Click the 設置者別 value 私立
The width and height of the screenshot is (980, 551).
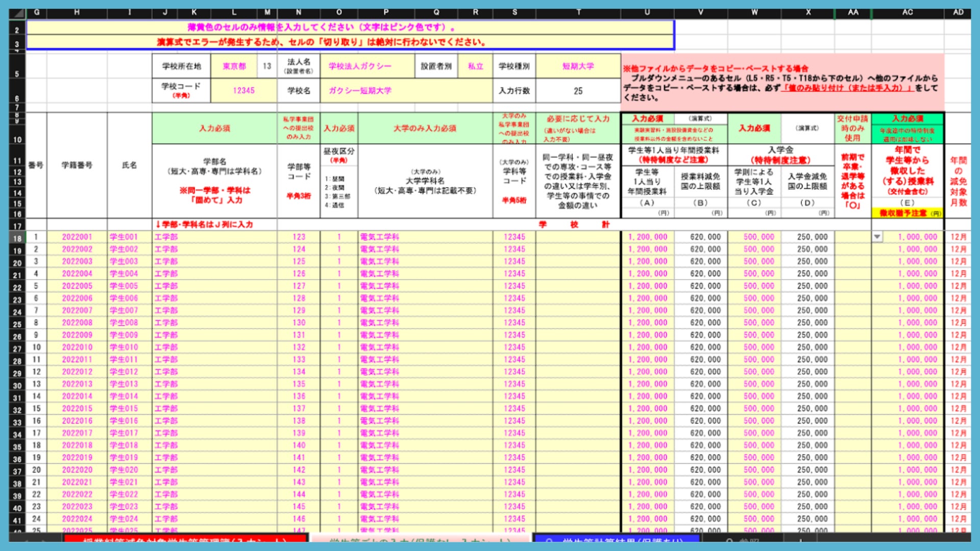pos(475,66)
